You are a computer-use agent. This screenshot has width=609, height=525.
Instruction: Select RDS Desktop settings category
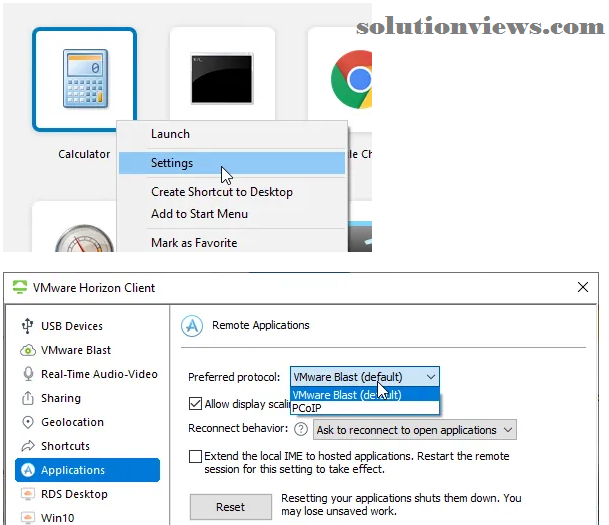87,494
